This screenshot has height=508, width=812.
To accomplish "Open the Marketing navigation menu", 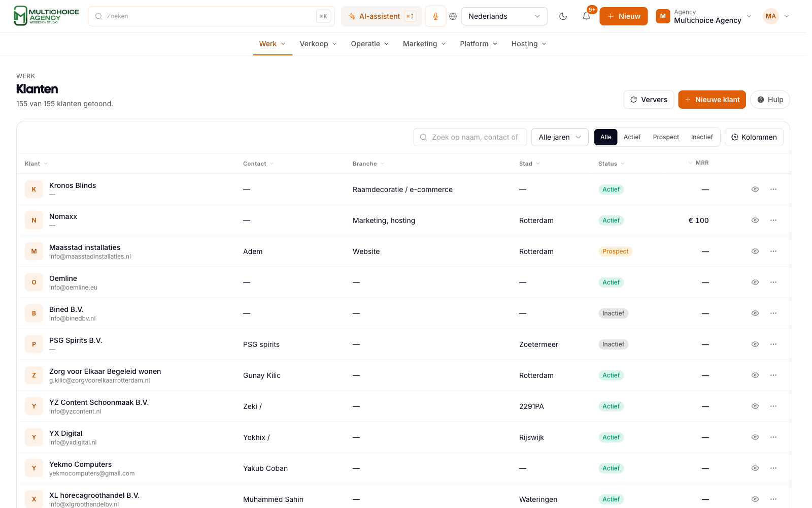I will tap(424, 44).
